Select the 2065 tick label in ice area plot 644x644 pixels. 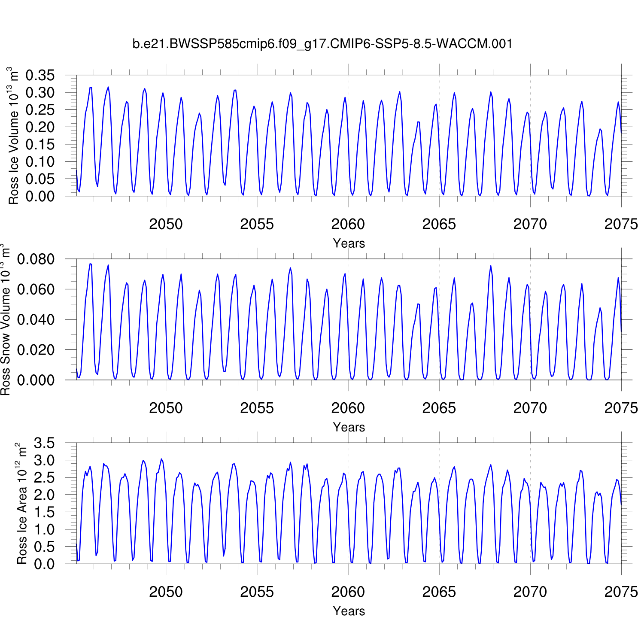click(x=439, y=592)
